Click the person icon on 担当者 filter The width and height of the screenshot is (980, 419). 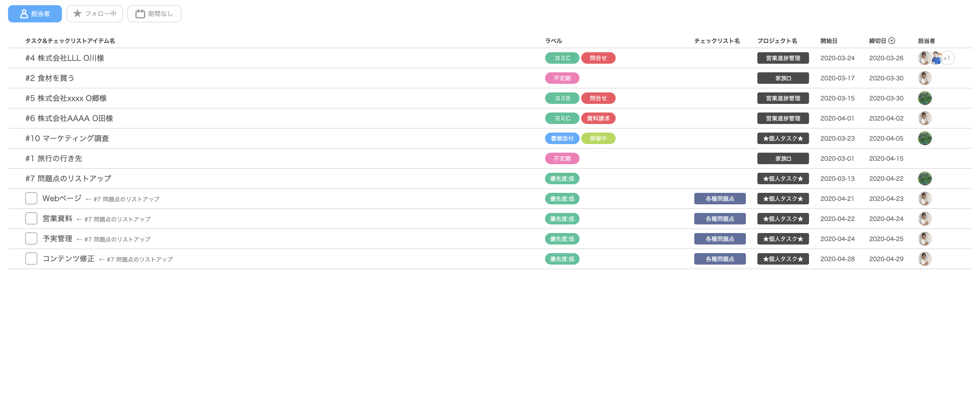click(x=24, y=14)
